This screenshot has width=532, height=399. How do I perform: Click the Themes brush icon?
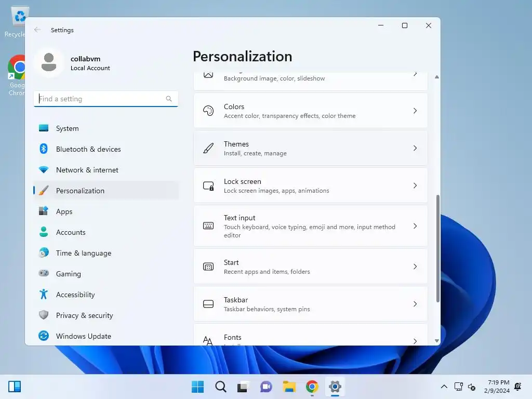[x=208, y=148]
